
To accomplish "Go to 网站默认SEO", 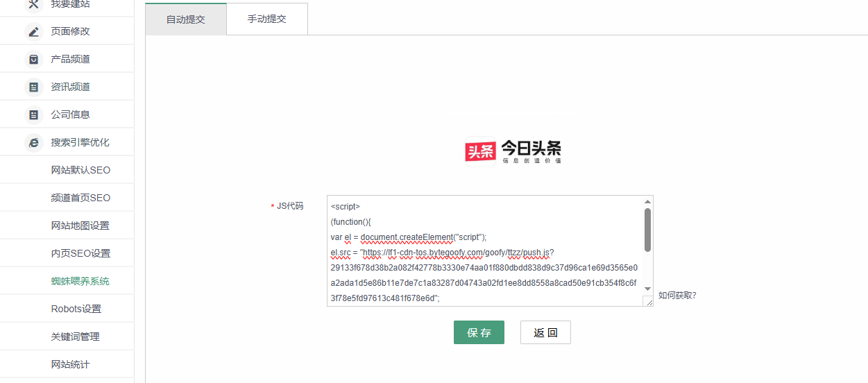I will 80,170.
